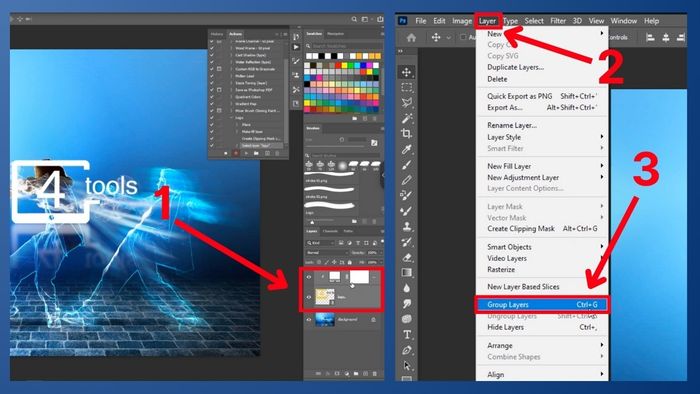Select the Polygonal Lasso tool

406,103
